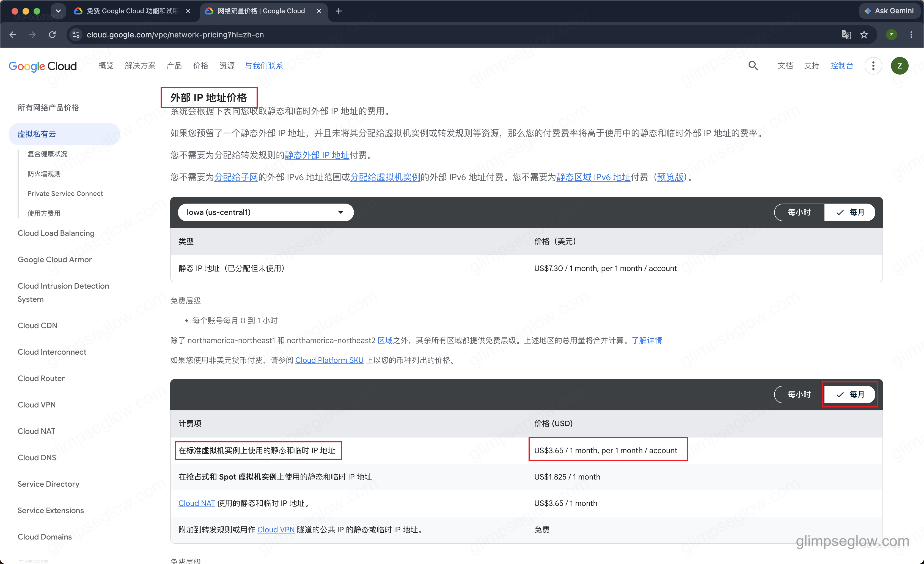Open 控制台 link
Viewport: 924px width, 564px height.
coord(842,66)
